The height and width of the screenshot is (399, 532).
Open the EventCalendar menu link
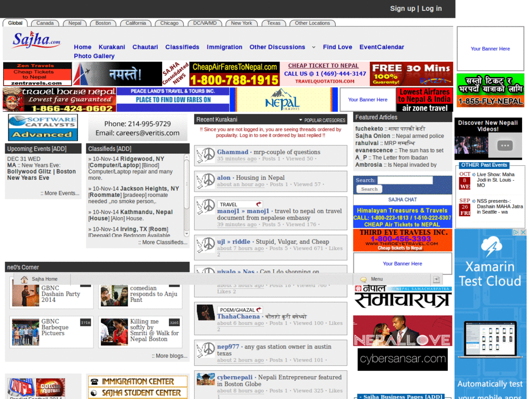(382, 47)
